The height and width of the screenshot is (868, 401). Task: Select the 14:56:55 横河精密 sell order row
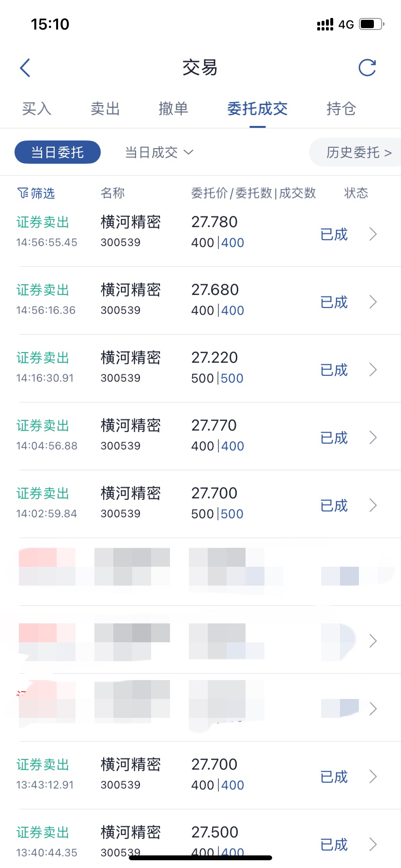200,233
